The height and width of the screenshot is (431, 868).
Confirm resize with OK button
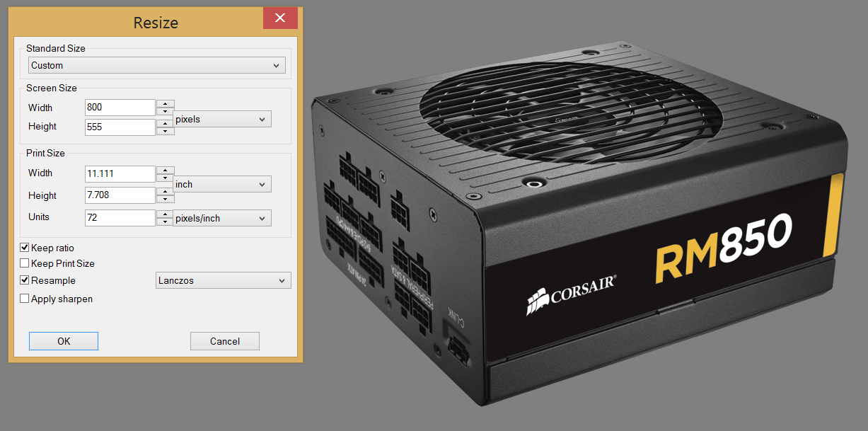pos(64,341)
